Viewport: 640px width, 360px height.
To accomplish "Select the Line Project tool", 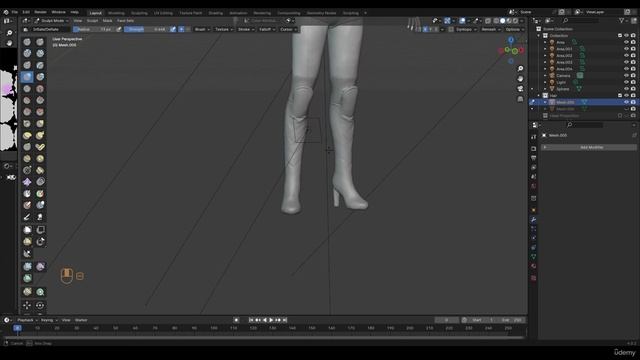I will pos(27,254).
